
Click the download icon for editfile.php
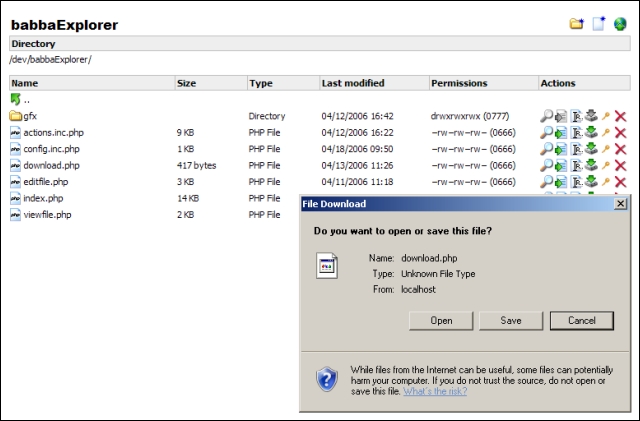[591, 182]
